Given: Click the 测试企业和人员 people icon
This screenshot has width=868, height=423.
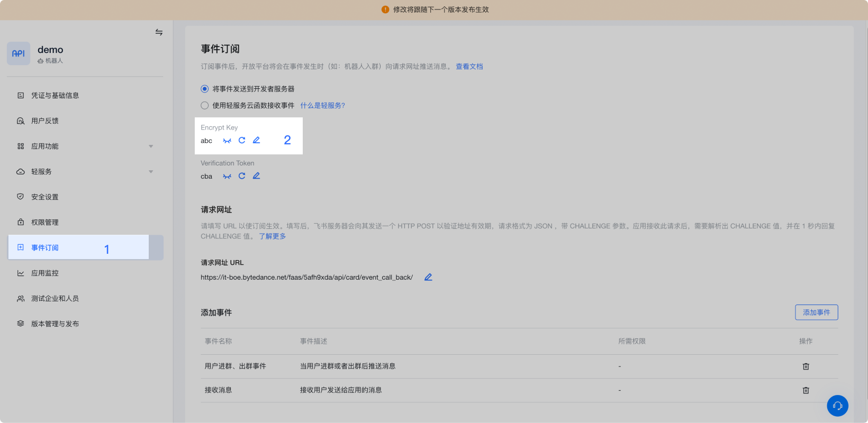Looking at the screenshot, I should (21, 298).
